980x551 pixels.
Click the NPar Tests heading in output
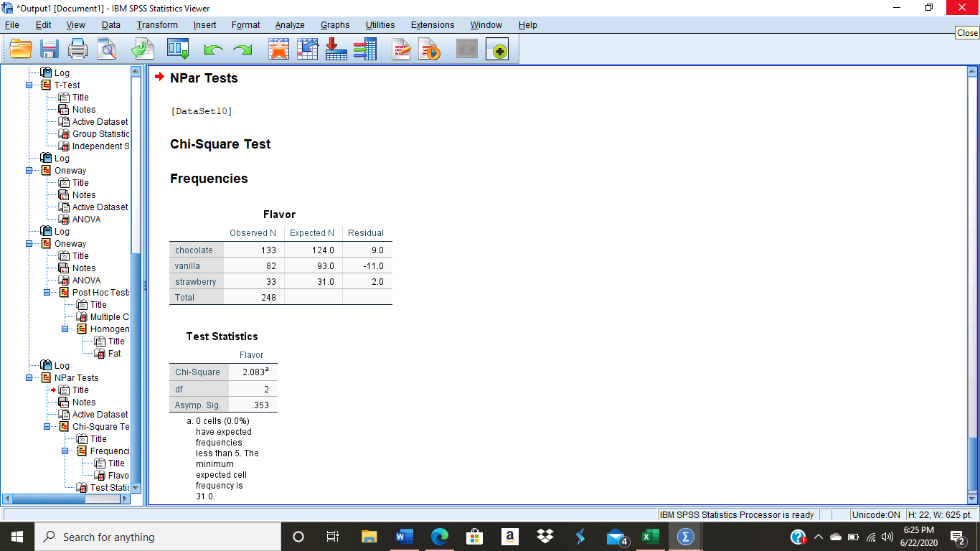click(204, 78)
